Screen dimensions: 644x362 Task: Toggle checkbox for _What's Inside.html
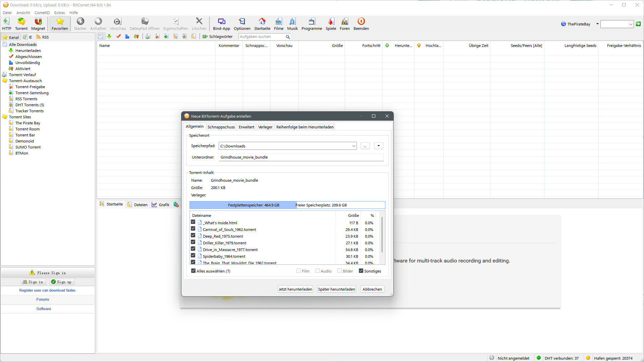[x=193, y=222]
